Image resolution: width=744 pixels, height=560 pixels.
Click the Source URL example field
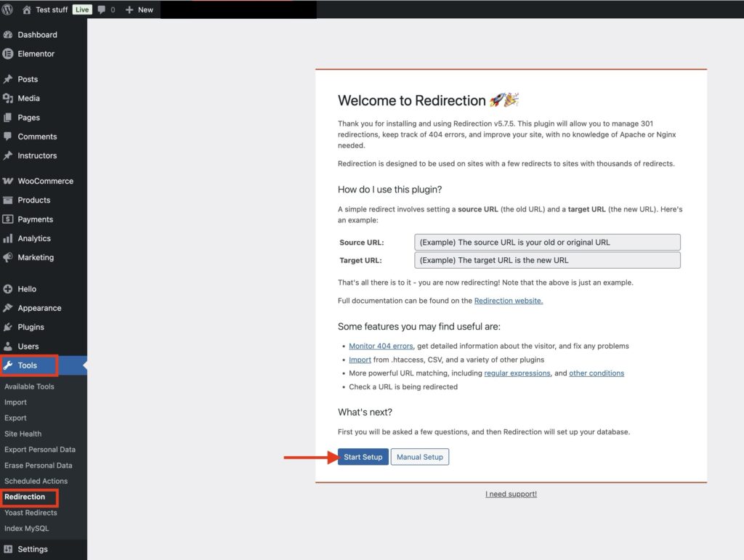tap(547, 242)
